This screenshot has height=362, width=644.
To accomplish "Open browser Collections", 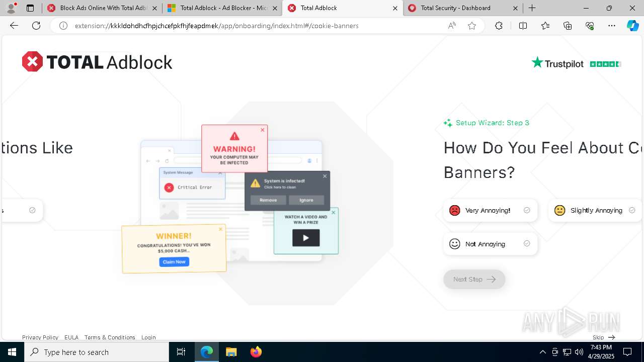I will pyautogui.click(x=568, y=26).
